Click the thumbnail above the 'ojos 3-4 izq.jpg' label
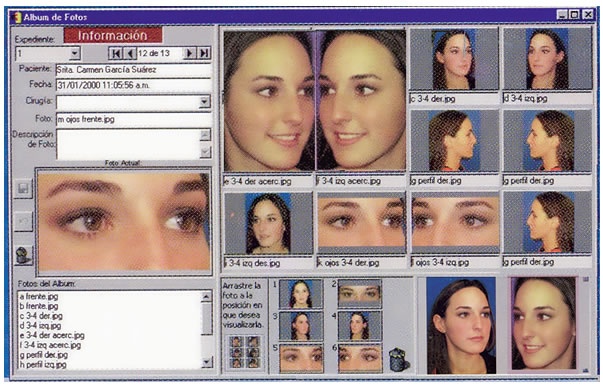The height and width of the screenshot is (388, 603). click(455, 223)
